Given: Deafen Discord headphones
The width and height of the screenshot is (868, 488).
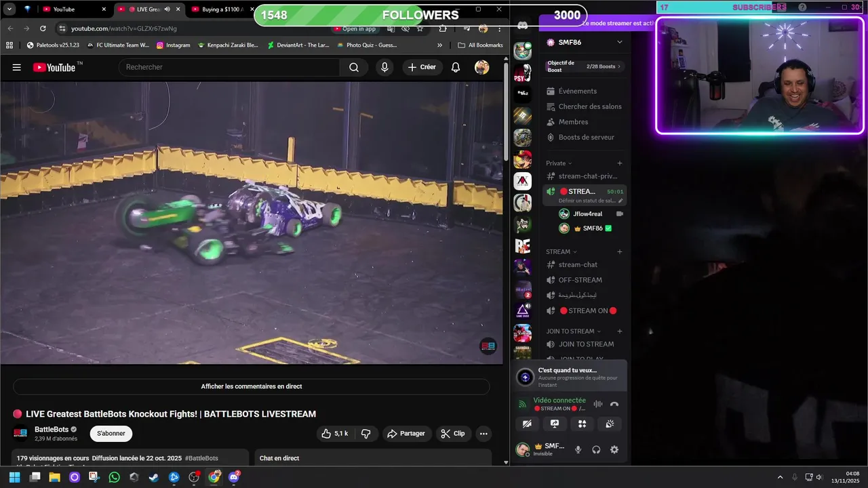Looking at the screenshot, I should [x=596, y=449].
